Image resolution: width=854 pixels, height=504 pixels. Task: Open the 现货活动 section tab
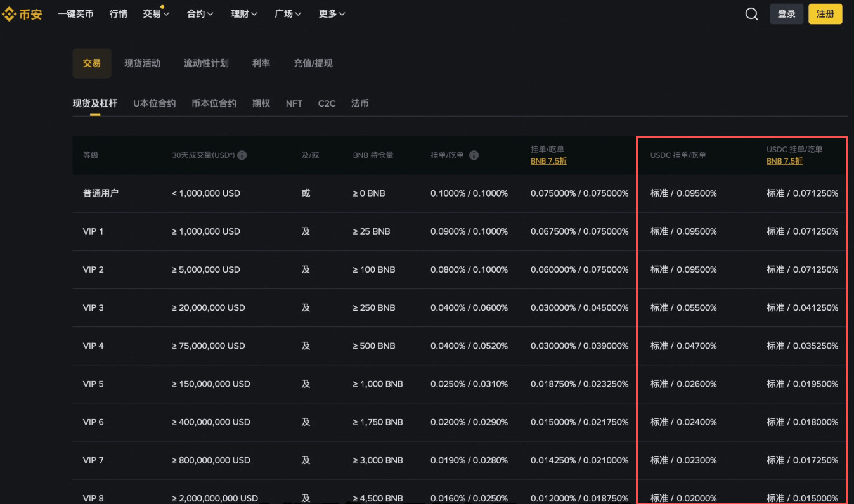142,63
